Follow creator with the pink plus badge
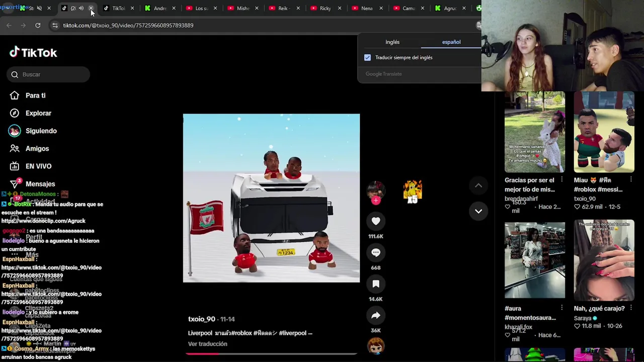This screenshot has width=644, height=362. 376,201
